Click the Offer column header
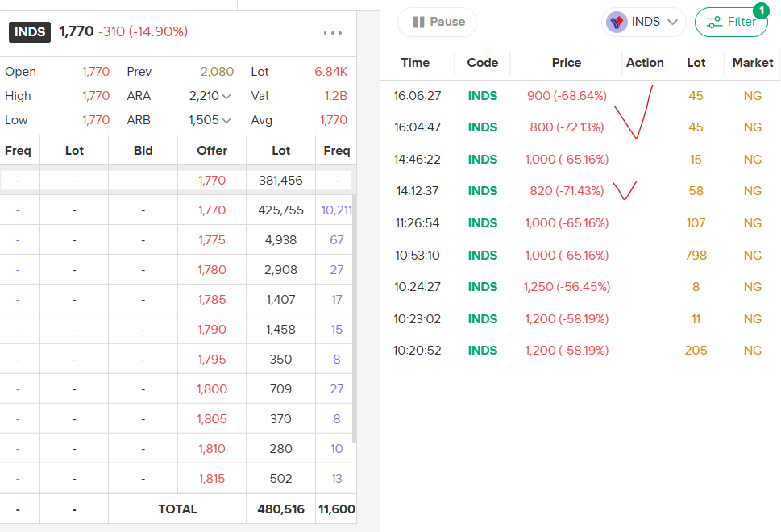 click(x=212, y=151)
